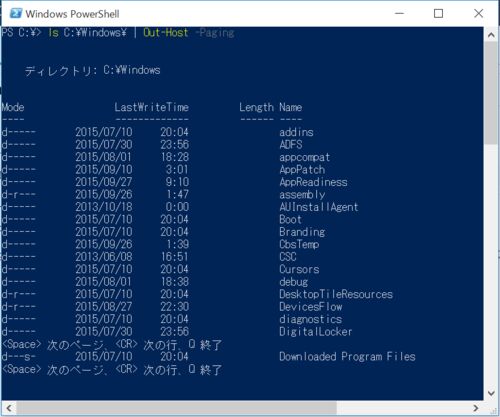Screen dimensions: 500x417
Task: Click the ディレクトリ: C:¥Windows line
Action: pos(93,70)
